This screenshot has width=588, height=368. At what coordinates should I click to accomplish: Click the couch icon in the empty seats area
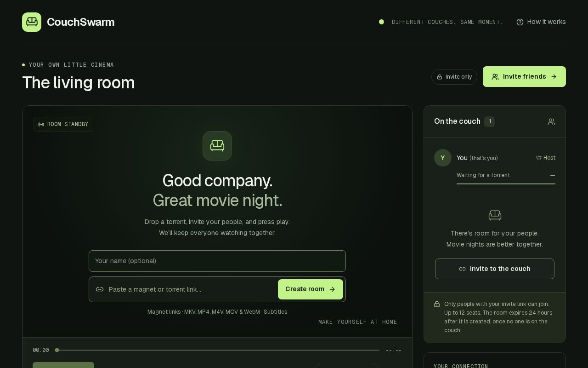point(495,215)
